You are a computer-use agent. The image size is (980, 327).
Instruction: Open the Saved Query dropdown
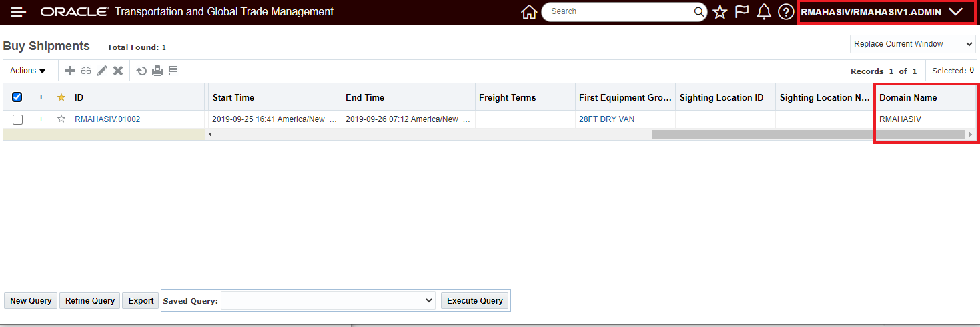(328, 301)
